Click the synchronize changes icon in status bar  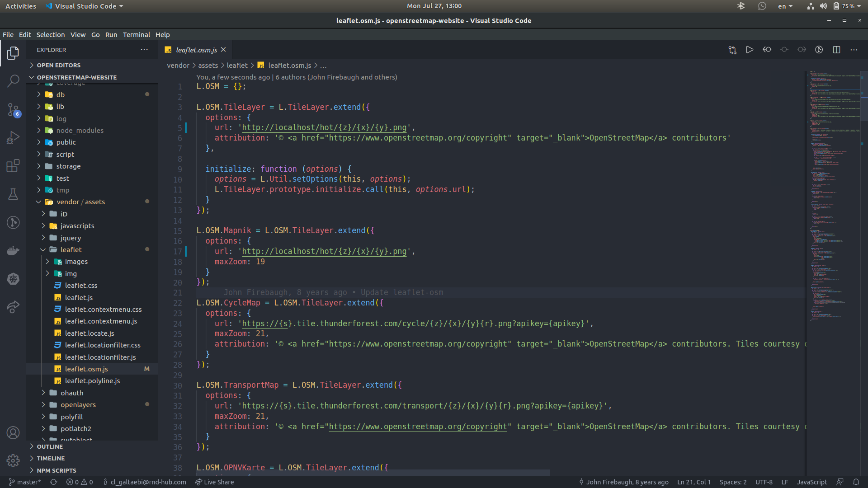(x=53, y=482)
